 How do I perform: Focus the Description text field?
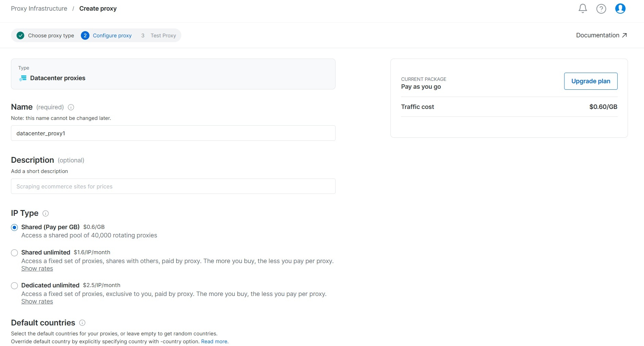point(173,186)
